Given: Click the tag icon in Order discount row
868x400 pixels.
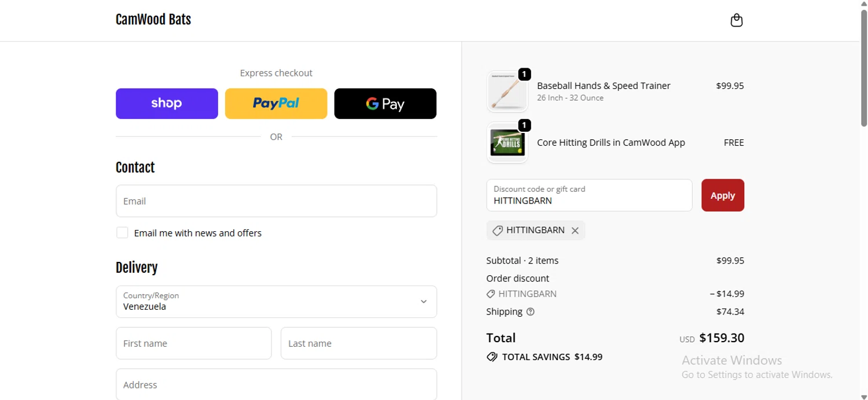Looking at the screenshot, I should coord(491,294).
